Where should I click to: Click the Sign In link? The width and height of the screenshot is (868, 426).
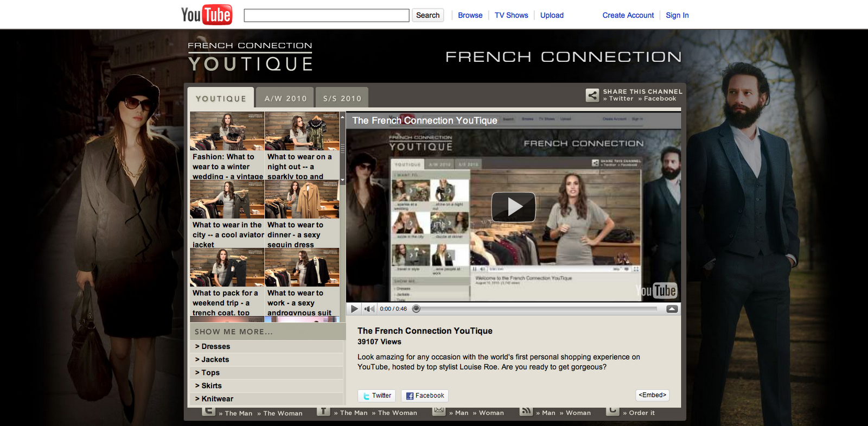tap(677, 15)
